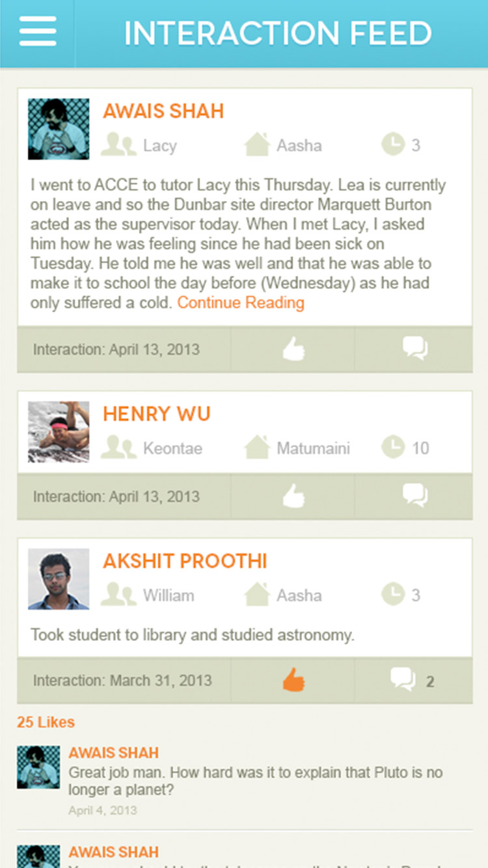Open comments on Awais Shah's post

414,349
